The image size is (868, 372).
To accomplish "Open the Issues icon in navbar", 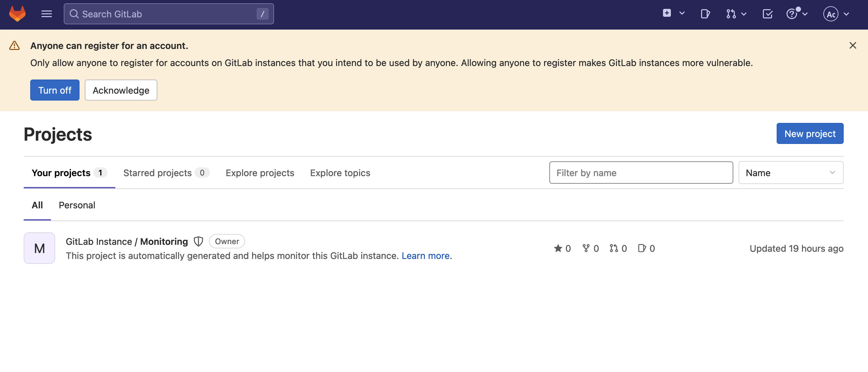I will pyautogui.click(x=705, y=14).
